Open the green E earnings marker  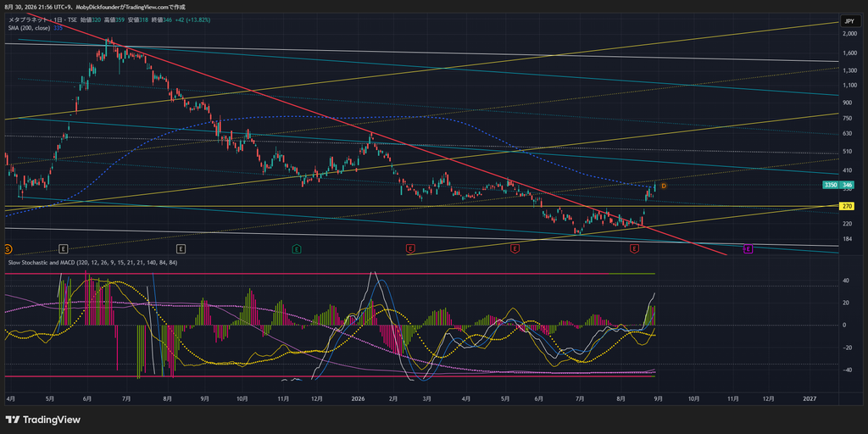tap(297, 248)
